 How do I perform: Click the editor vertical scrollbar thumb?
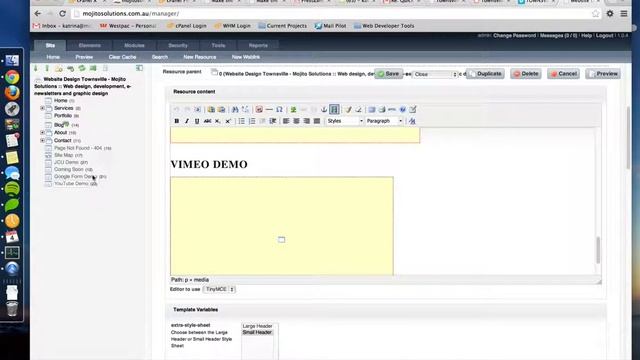coord(598,250)
